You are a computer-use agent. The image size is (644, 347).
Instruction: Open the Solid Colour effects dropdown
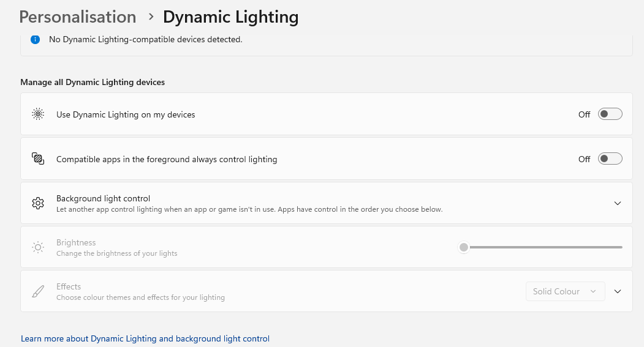point(565,291)
